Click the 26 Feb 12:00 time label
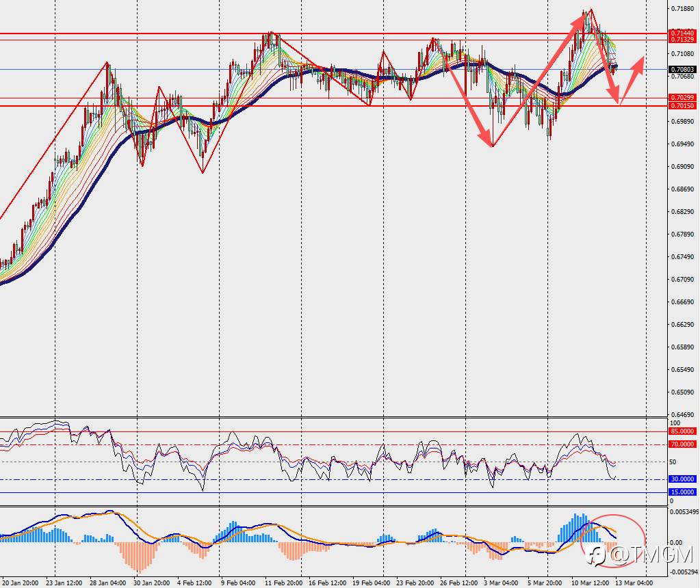700x588 pixels. click(458, 583)
